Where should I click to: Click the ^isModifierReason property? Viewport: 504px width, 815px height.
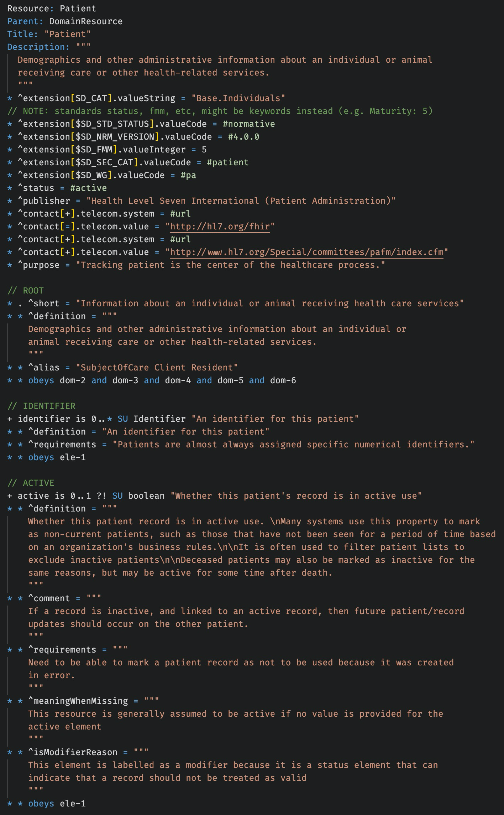tap(73, 752)
